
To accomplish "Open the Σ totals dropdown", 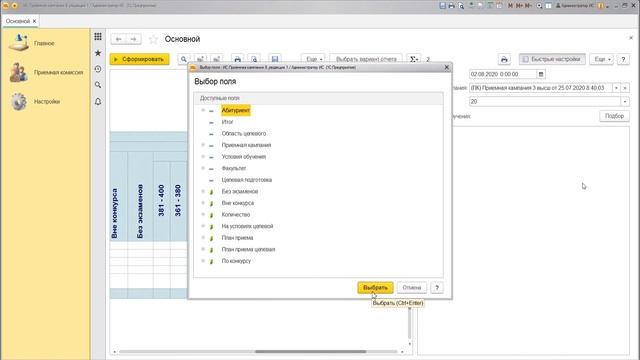I will point(414,59).
